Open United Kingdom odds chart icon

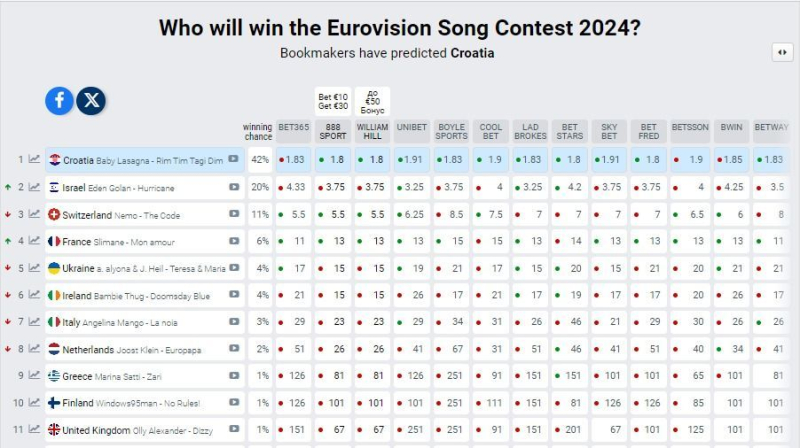pyautogui.click(x=34, y=430)
